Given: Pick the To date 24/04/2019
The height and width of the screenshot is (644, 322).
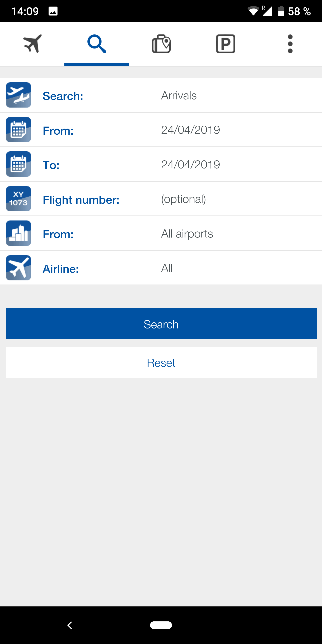Looking at the screenshot, I should pos(191,165).
